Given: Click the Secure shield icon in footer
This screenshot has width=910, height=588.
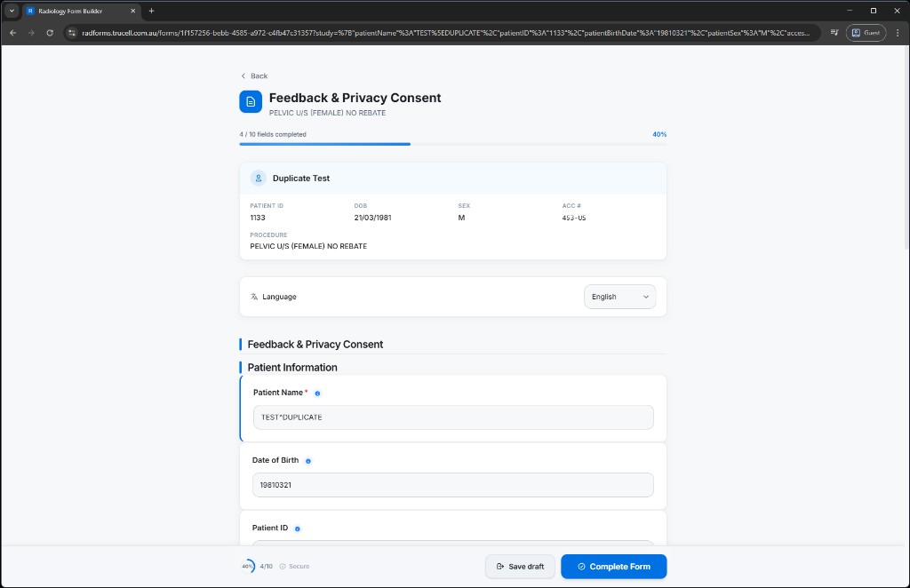Looking at the screenshot, I should click(x=283, y=567).
